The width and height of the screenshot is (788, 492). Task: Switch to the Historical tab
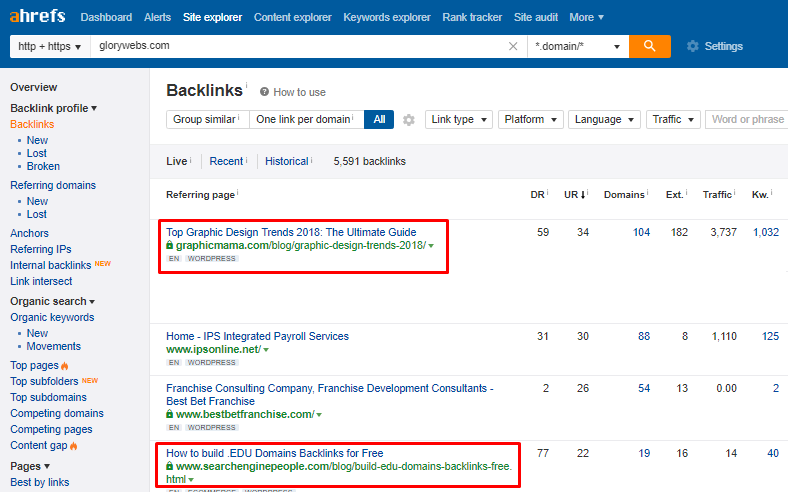[x=287, y=161]
